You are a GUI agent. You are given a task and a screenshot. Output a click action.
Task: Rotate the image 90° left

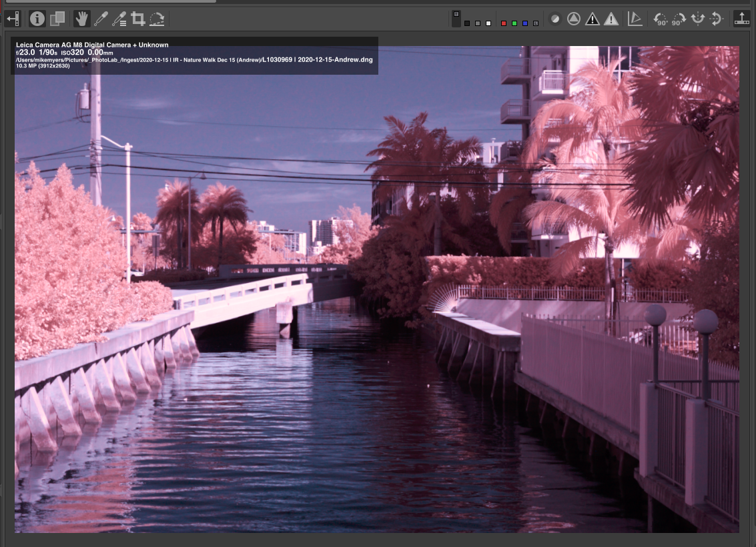[661, 19]
